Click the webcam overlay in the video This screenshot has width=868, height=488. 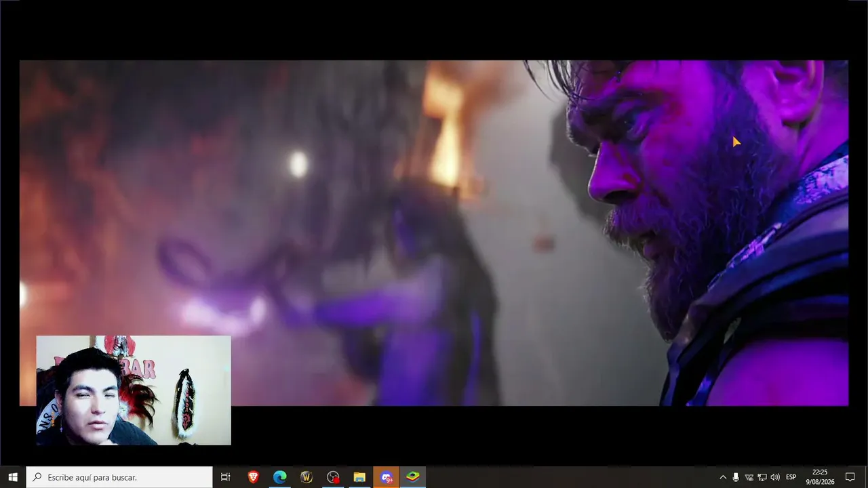134,390
